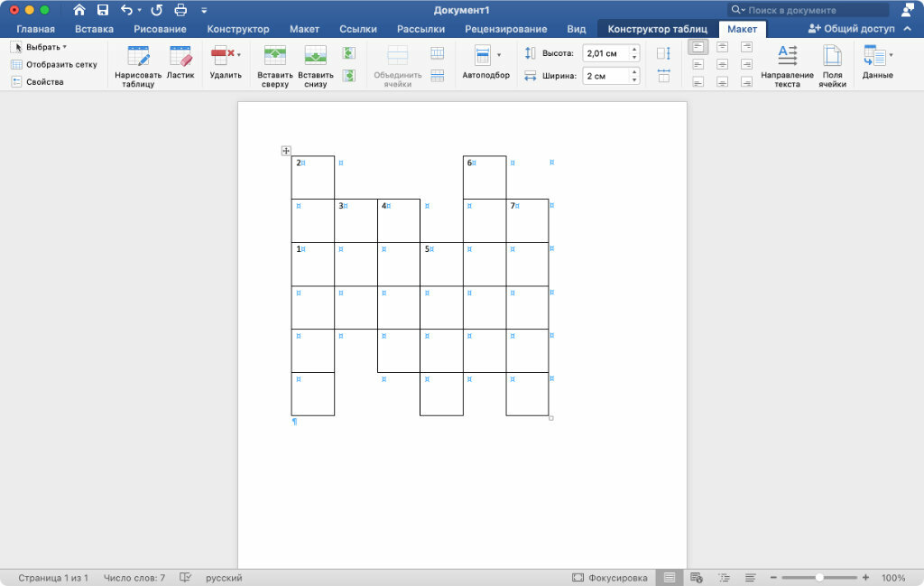
Task: Toggle Отобразить сетку gridlines display
Action: pos(54,64)
